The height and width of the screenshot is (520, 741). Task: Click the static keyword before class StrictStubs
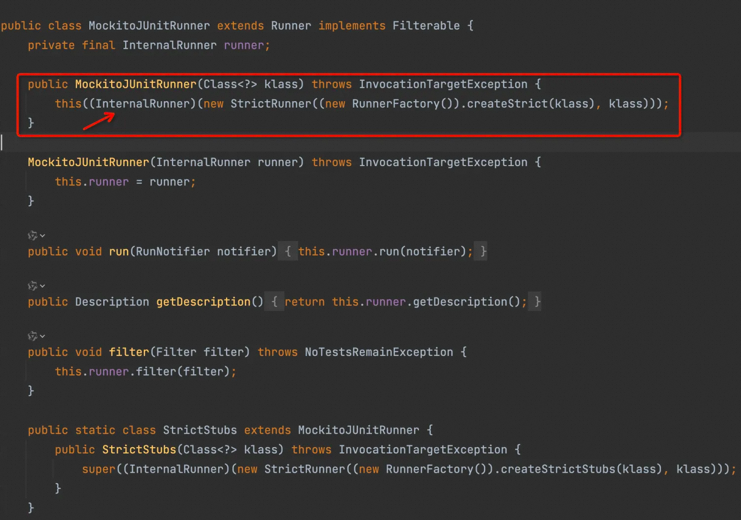pyautogui.click(x=95, y=430)
